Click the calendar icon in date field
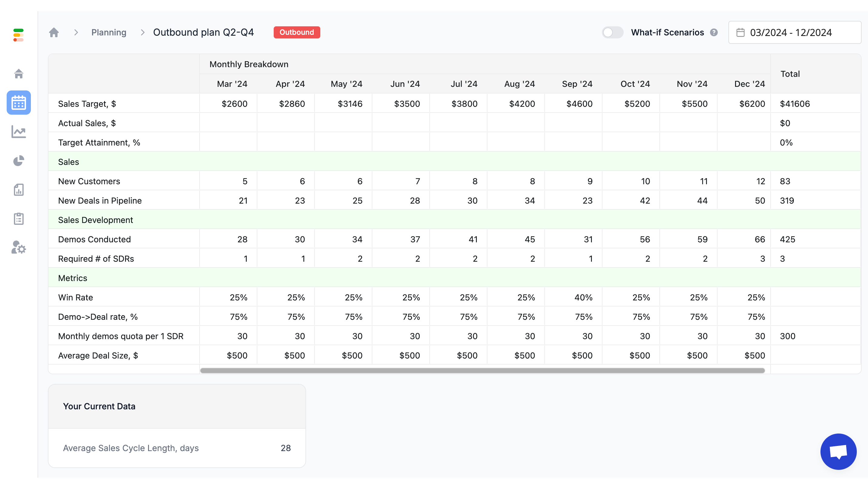The image size is (868, 488). tap(740, 32)
